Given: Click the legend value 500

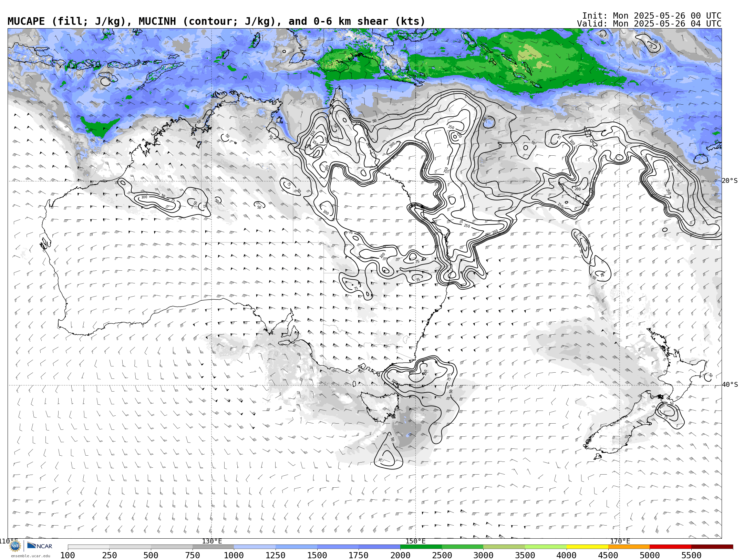Looking at the screenshot, I should point(151,555).
